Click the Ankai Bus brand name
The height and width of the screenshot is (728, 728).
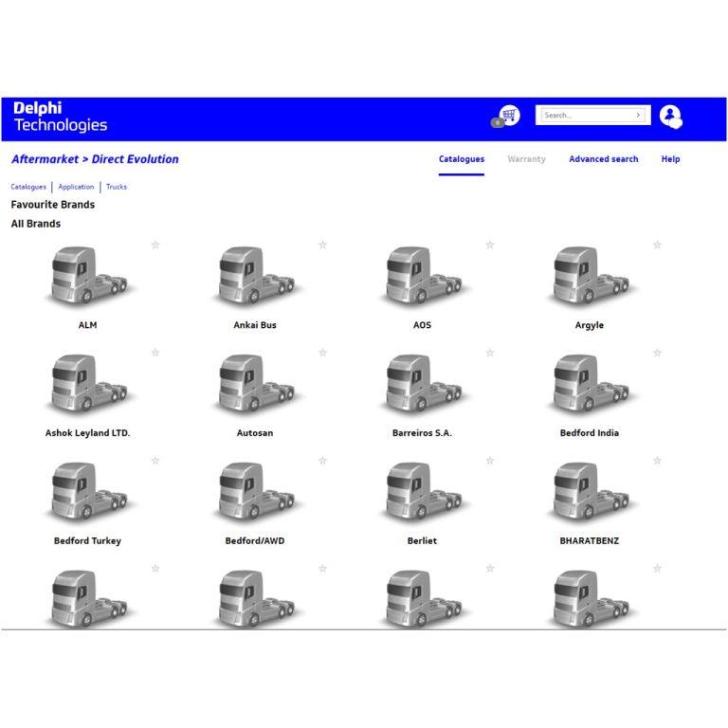[x=255, y=325]
